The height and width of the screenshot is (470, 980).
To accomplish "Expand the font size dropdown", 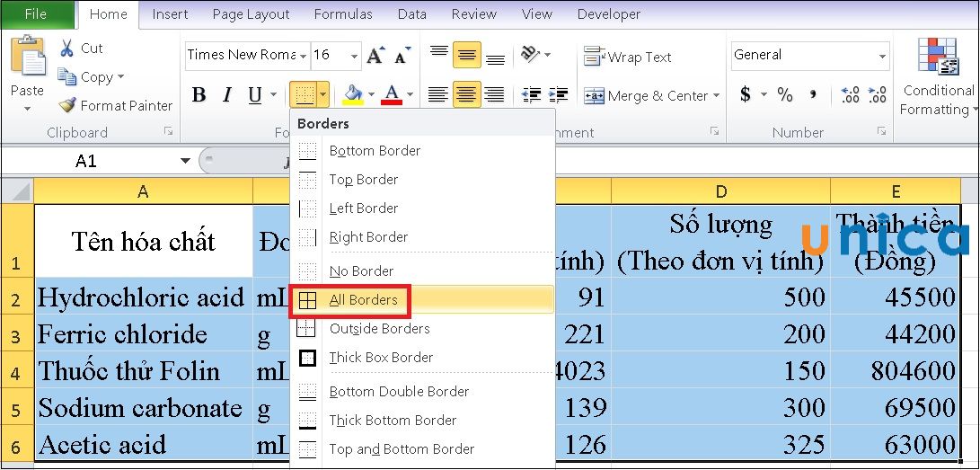I will tap(354, 56).
